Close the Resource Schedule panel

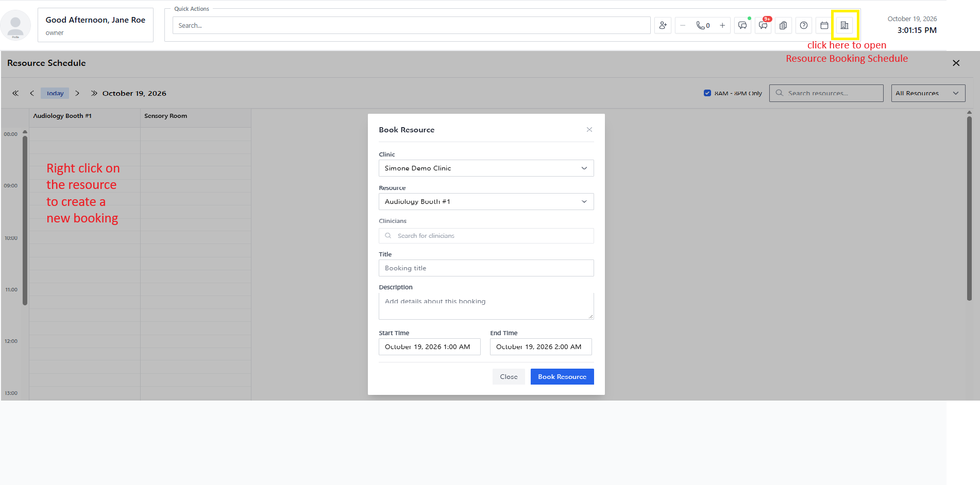pos(956,63)
